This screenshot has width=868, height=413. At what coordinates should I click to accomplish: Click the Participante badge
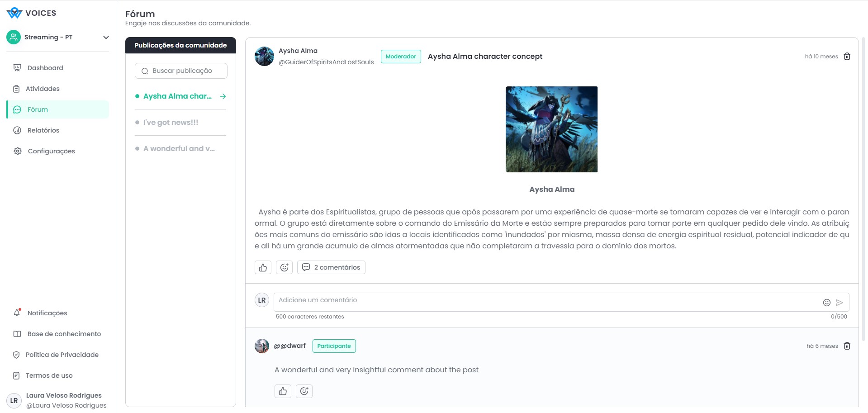pos(334,346)
